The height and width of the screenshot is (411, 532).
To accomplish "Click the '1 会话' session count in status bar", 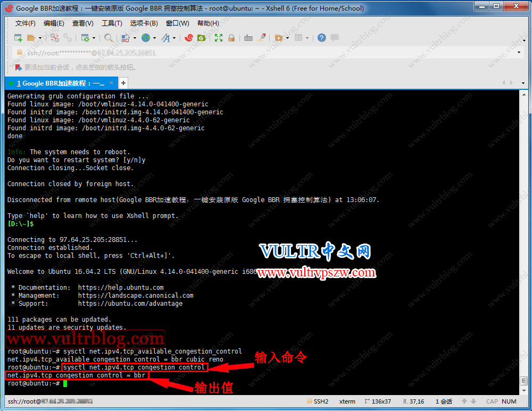I will pos(444,401).
